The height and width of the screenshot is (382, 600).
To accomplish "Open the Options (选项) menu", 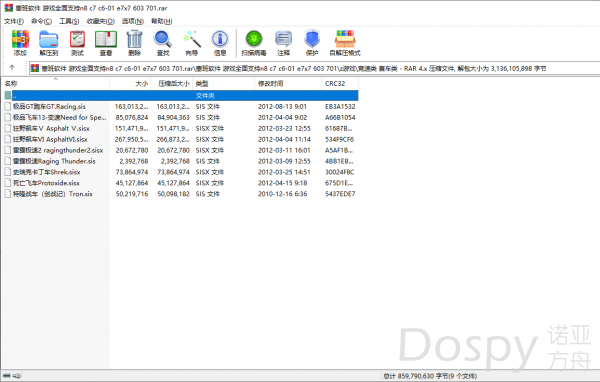I will click(133, 21).
